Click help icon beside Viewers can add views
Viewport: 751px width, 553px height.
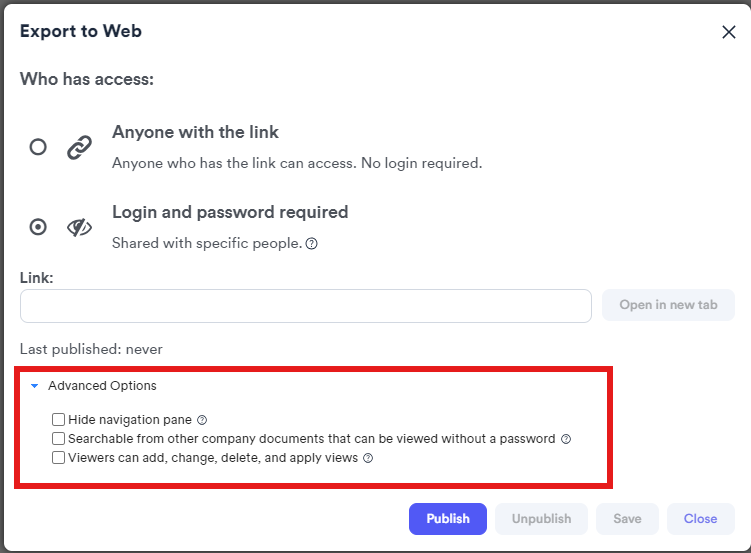[368, 458]
